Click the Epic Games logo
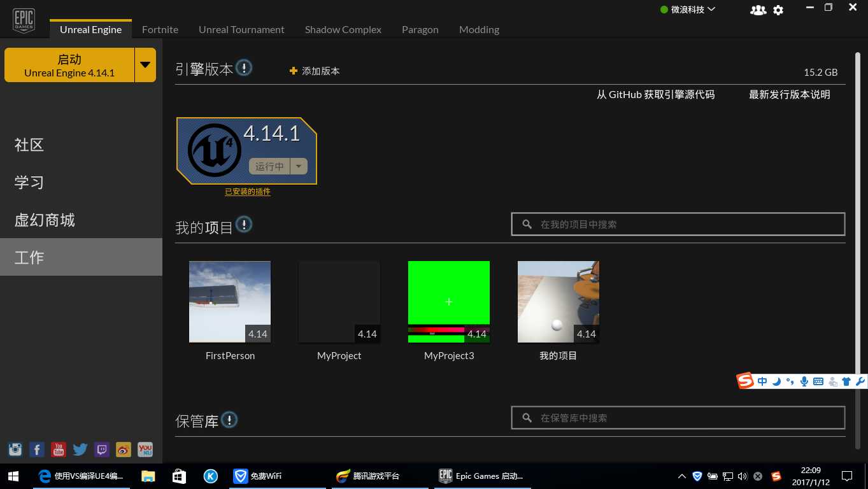Image resolution: width=868 pixels, height=489 pixels. [x=24, y=20]
